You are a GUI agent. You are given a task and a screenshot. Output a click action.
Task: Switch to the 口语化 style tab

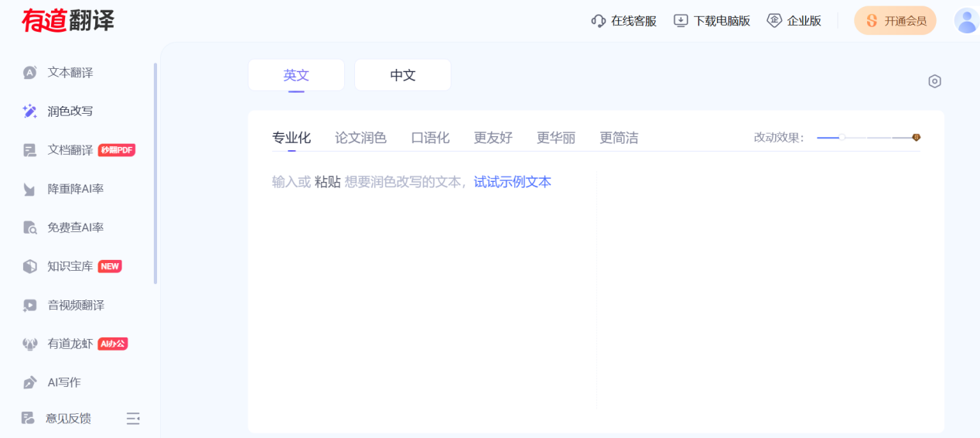click(x=430, y=138)
